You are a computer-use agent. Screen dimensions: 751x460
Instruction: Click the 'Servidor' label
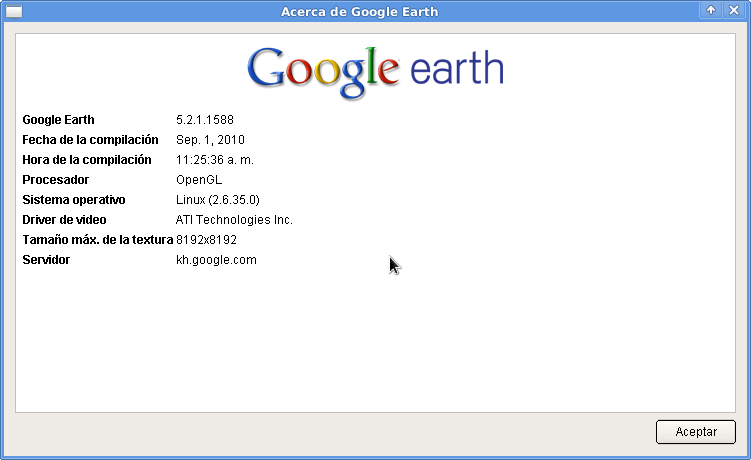[46, 260]
